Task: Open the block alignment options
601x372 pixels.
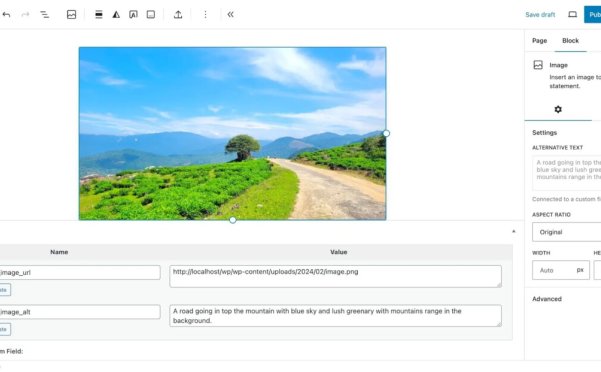Action: click(99, 15)
